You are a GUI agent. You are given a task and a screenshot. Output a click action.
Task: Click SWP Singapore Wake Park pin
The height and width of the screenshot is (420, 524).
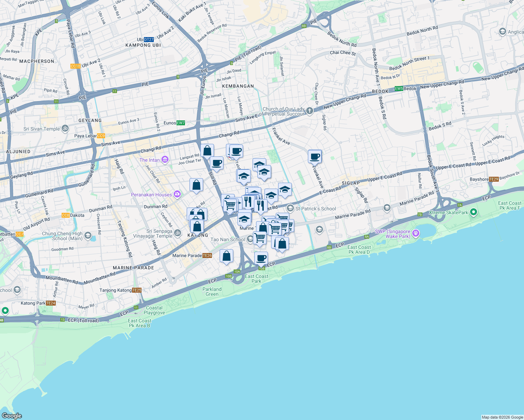[415, 233]
